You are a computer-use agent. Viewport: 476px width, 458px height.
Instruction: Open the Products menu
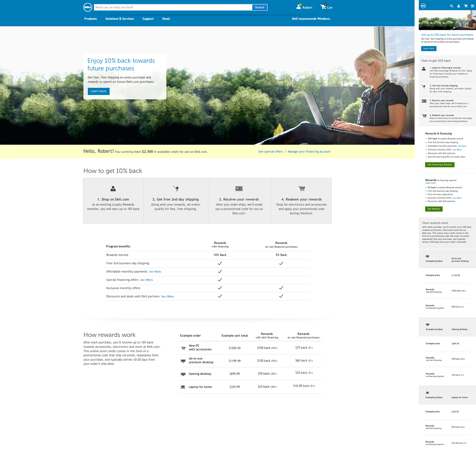90,19
